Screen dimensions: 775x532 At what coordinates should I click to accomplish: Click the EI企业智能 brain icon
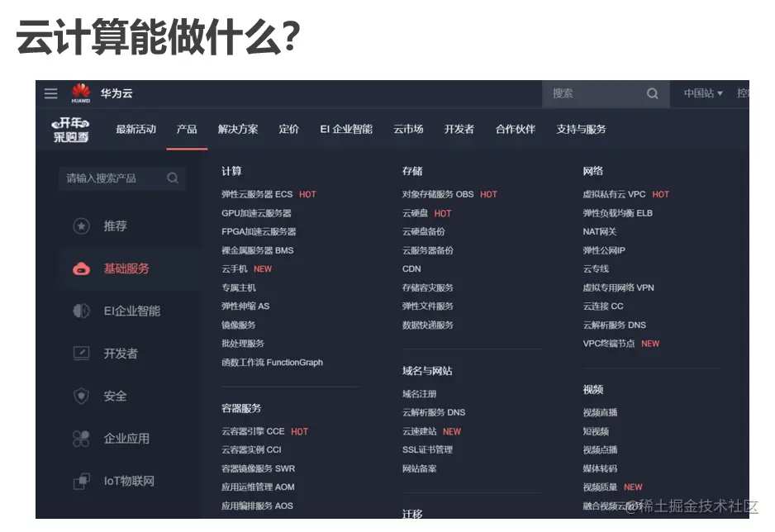point(82,311)
